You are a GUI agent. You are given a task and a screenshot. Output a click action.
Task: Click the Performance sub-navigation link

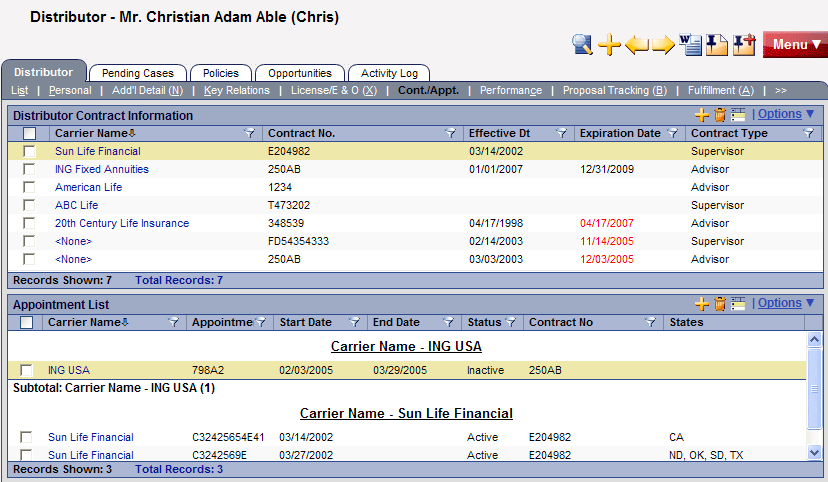(x=510, y=90)
